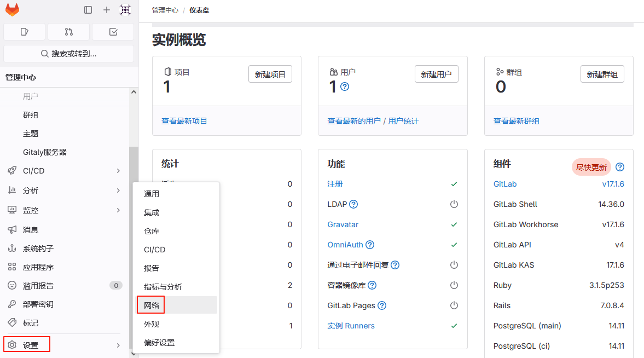
Task: Open 实例 Runners link
Action: point(351,326)
